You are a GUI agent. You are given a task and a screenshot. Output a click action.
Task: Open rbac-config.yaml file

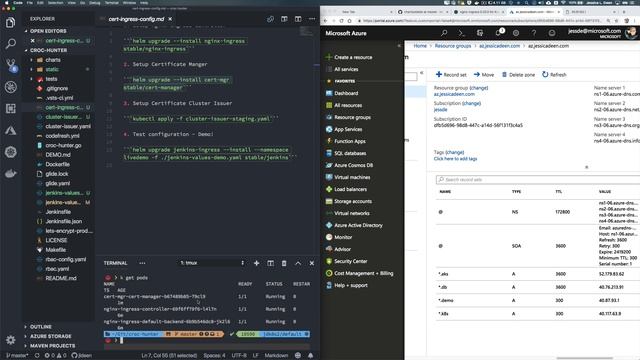click(66, 259)
